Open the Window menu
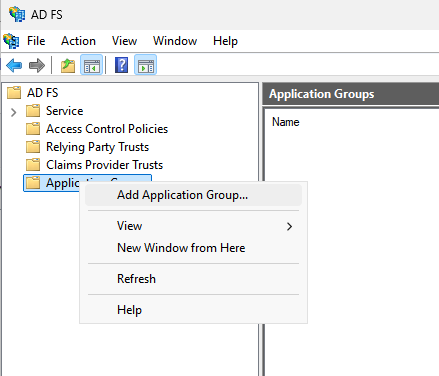This screenshot has height=376, width=439. click(175, 41)
